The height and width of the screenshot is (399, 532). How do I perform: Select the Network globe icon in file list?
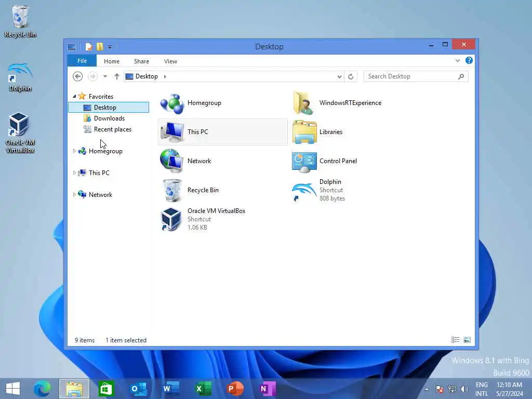click(x=172, y=161)
